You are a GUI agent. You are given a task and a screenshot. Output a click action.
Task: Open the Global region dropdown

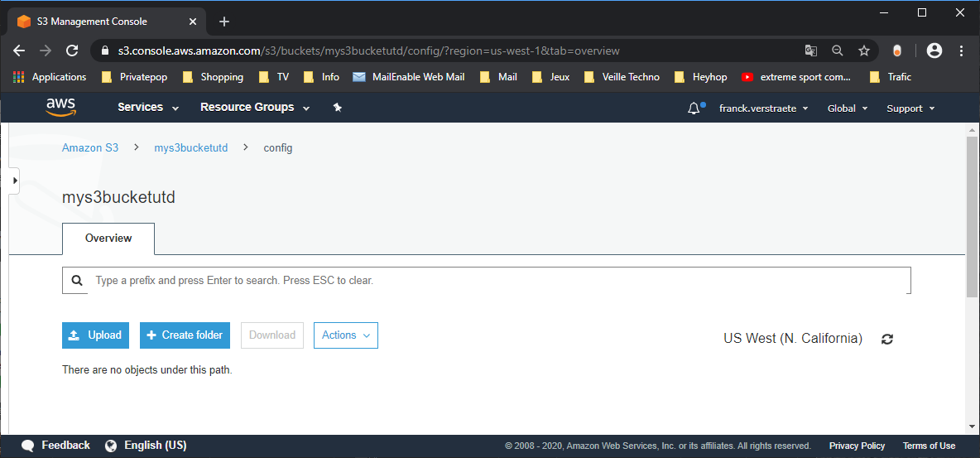848,108
